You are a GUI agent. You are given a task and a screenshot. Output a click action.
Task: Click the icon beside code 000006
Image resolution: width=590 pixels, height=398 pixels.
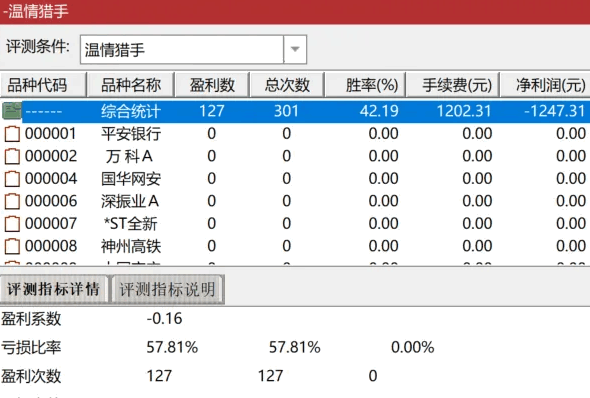[12, 201]
